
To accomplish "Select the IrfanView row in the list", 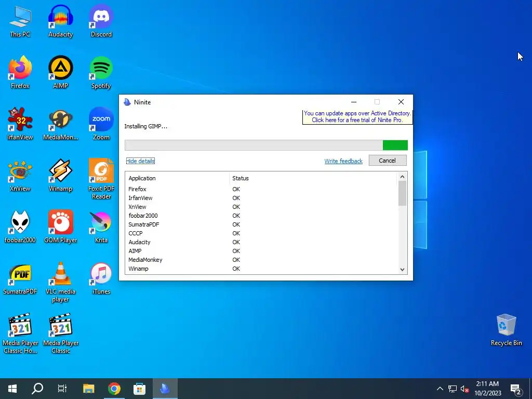I will 261,198.
